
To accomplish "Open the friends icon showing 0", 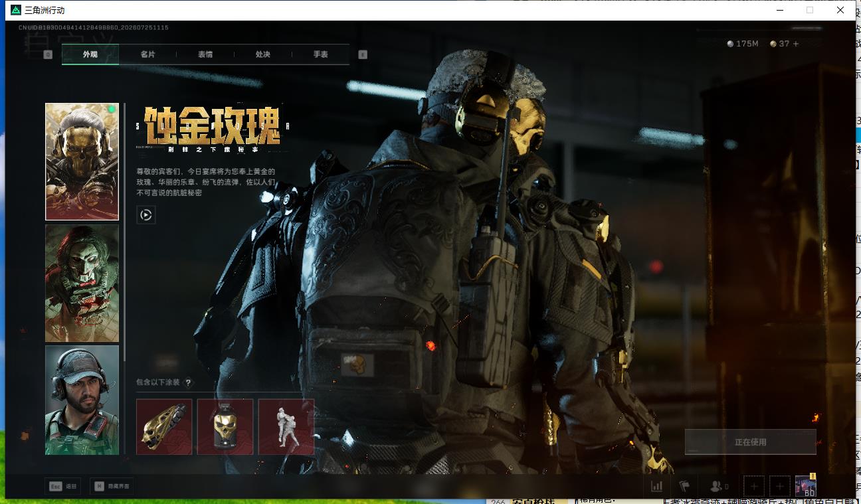I will [x=719, y=486].
